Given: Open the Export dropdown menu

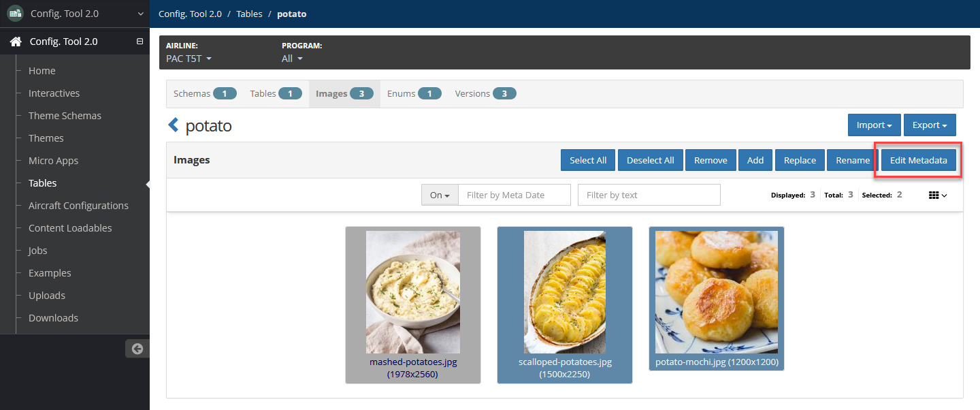Looking at the screenshot, I should [930, 125].
